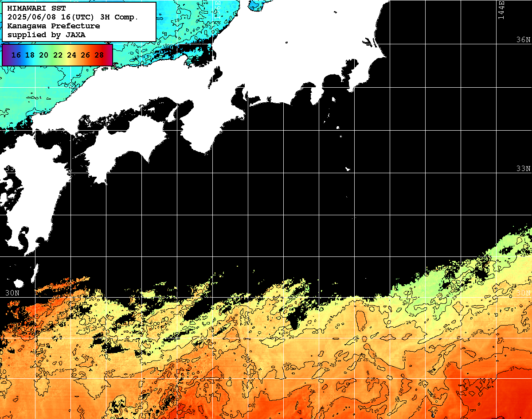The image size is (532, 419).
Task: Click the Kanagawa Prefecture label
Action: pyautogui.click(x=54, y=26)
